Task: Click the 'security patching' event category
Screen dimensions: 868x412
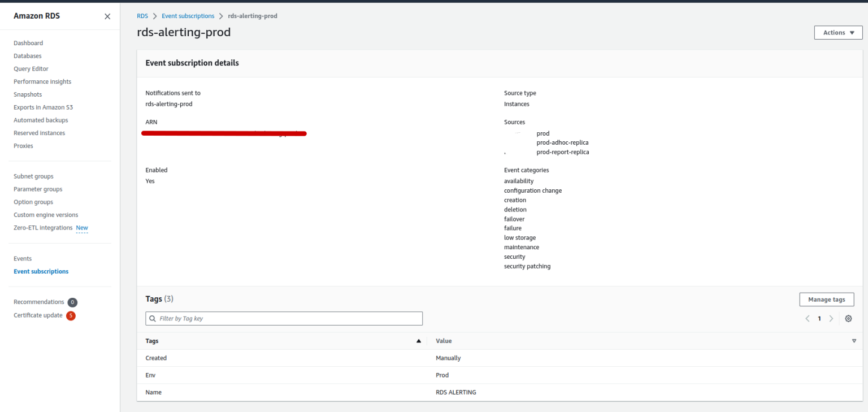Action: [527, 266]
